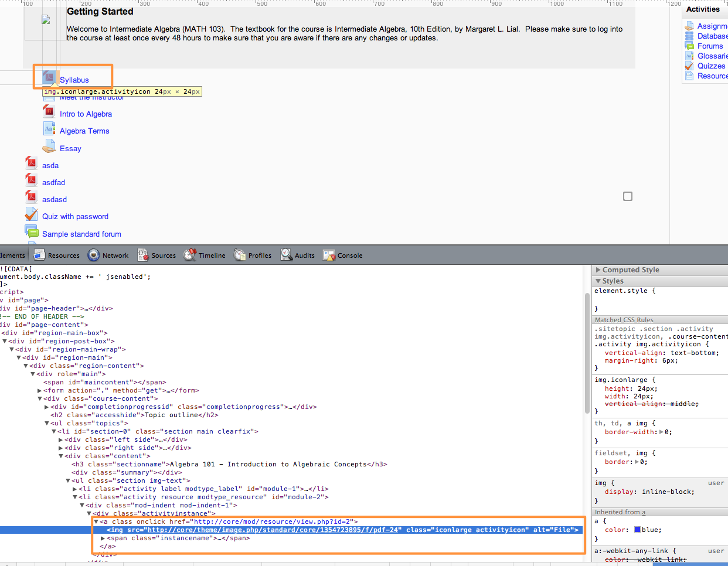Open the Console panel
Image resolution: width=728 pixels, height=566 pixels.
click(x=343, y=255)
